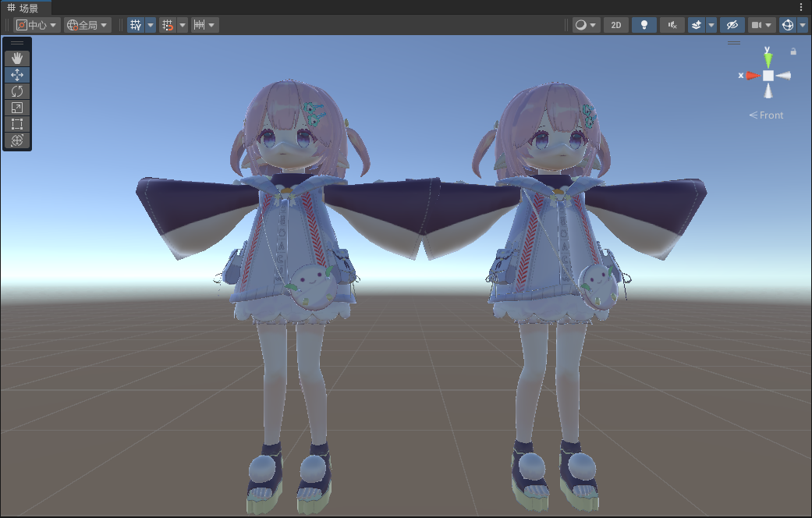The image size is (812, 518).
Task: Select the Rotate tool
Action: (17, 91)
